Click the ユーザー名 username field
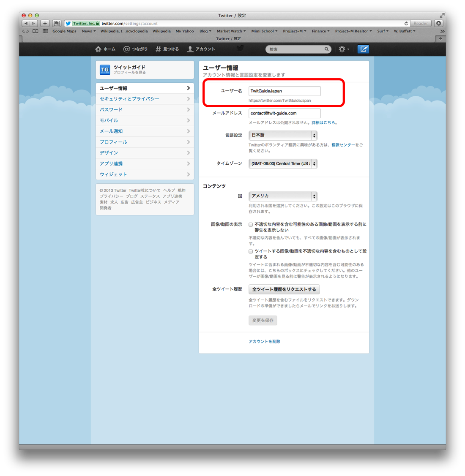465x476 pixels. click(x=284, y=91)
